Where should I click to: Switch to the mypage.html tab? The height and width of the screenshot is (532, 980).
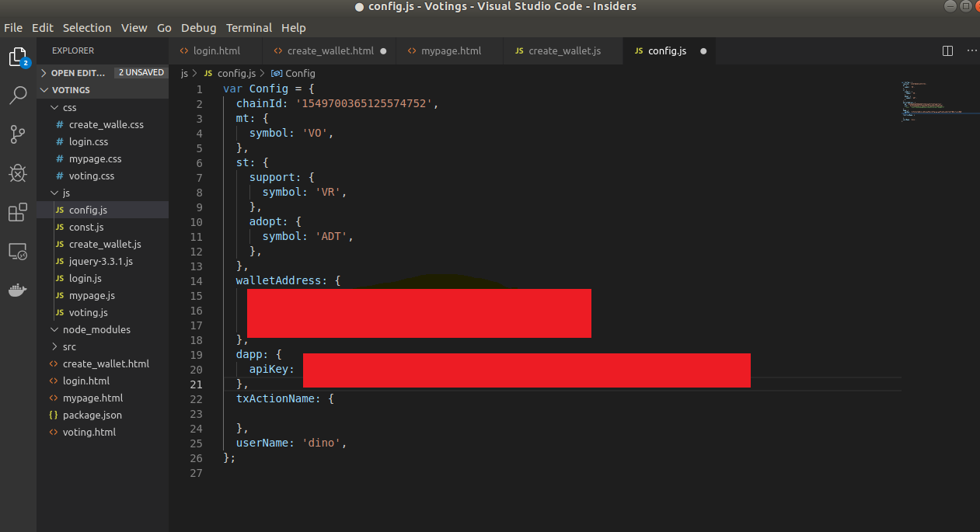coord(449,50)
